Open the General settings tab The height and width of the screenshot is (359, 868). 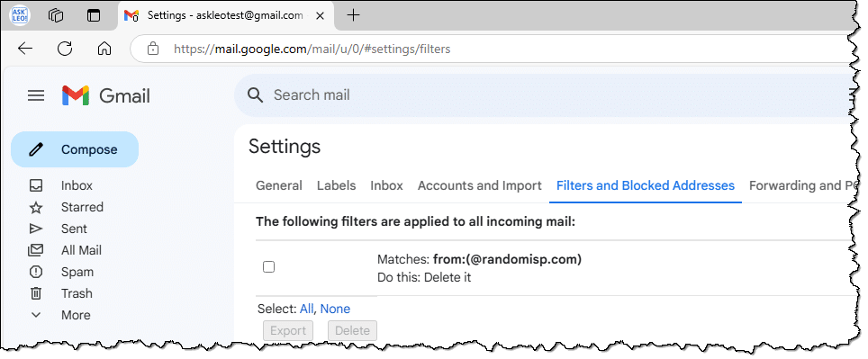[279, 185]
